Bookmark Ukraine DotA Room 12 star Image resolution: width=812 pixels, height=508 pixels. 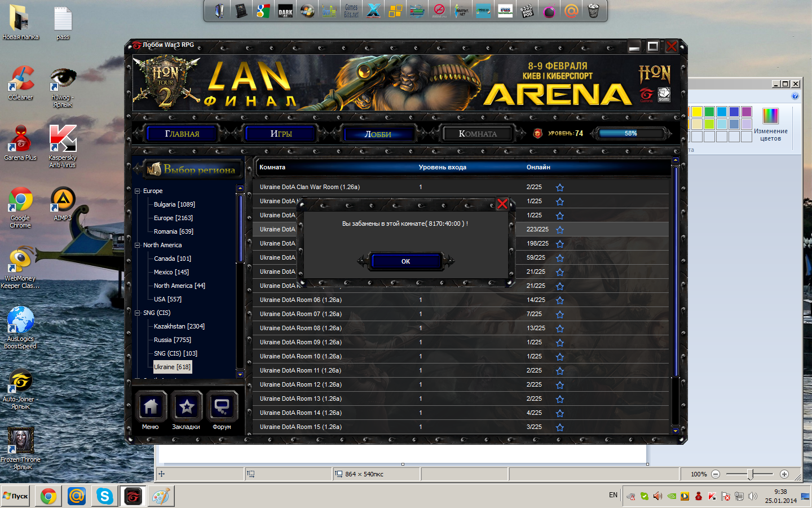point(560,385)
